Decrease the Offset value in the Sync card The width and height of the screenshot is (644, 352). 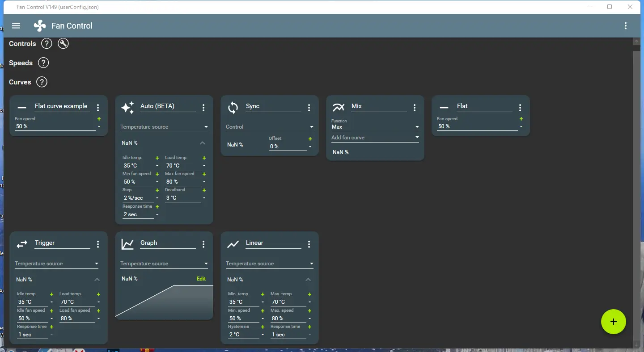point(310,147)
